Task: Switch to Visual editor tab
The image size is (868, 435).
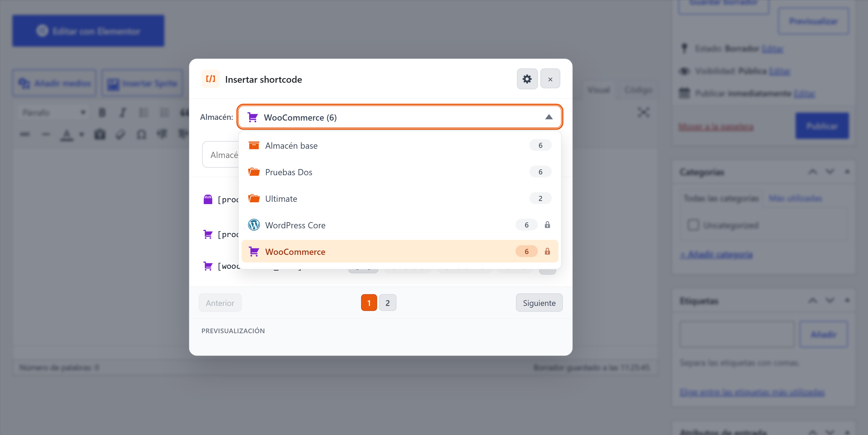Action: coord(599,90)
